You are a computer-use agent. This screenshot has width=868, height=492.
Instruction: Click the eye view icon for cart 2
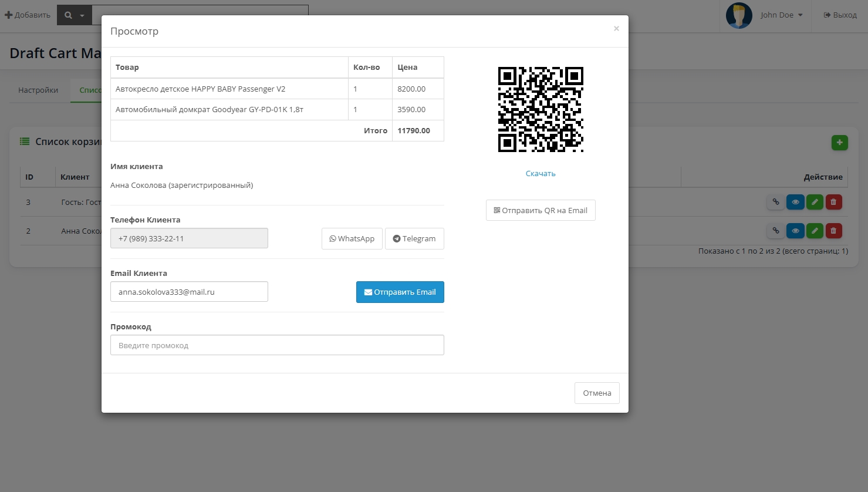[795, 231]
